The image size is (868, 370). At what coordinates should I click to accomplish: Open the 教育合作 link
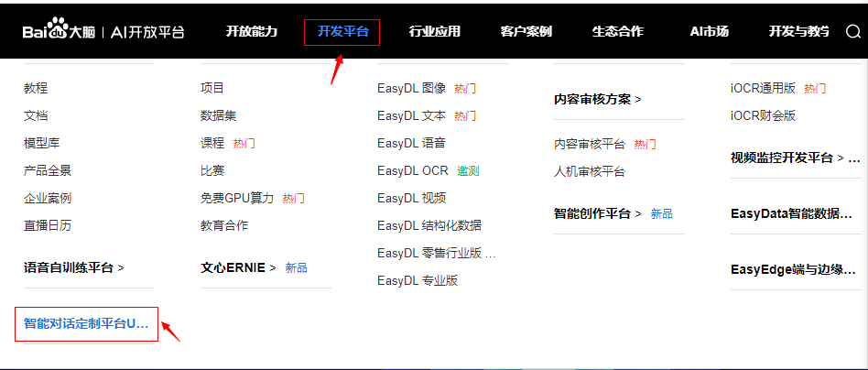tap(224, 225)
